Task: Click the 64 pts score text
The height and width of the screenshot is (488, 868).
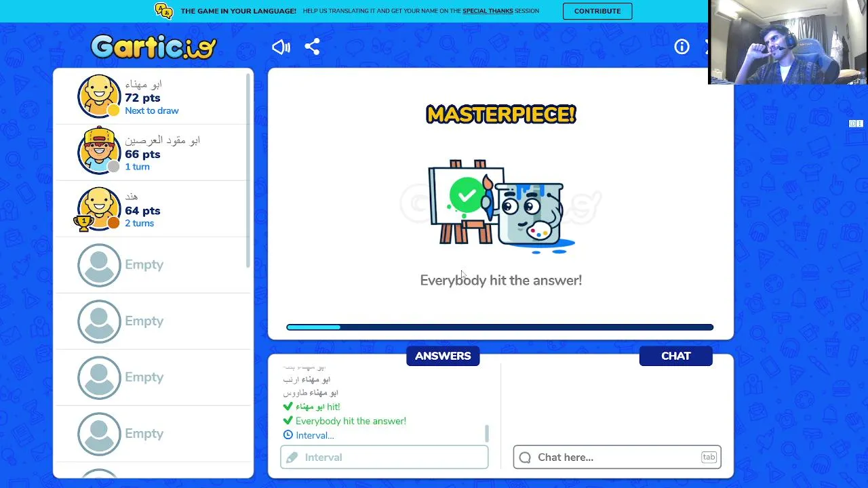Action: pos(142,210)
